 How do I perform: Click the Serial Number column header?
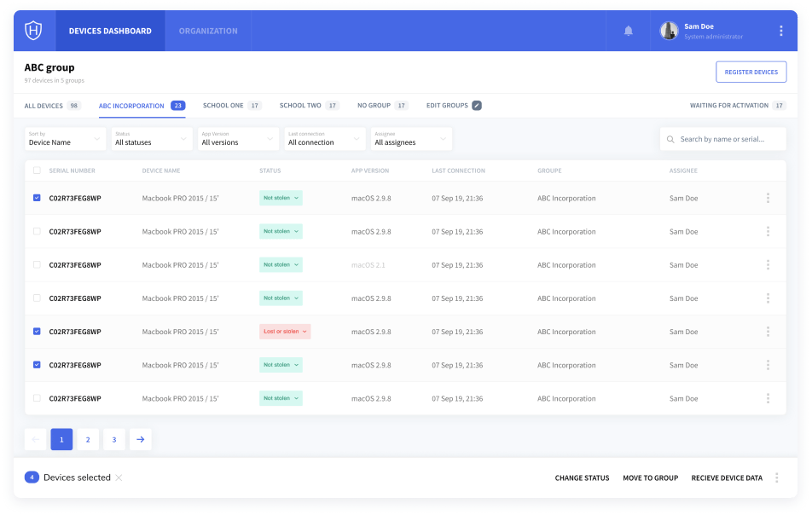pos(72,171)
